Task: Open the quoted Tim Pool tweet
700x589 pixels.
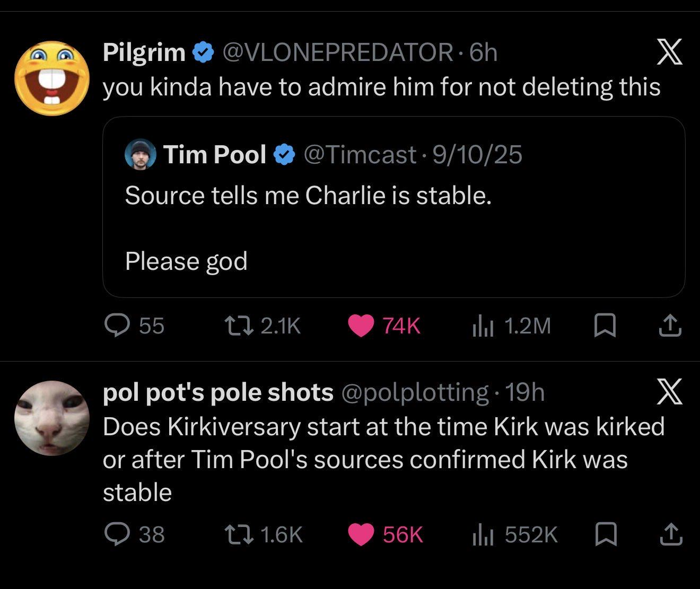Action: pyautogui.click(x=393, y=207)
